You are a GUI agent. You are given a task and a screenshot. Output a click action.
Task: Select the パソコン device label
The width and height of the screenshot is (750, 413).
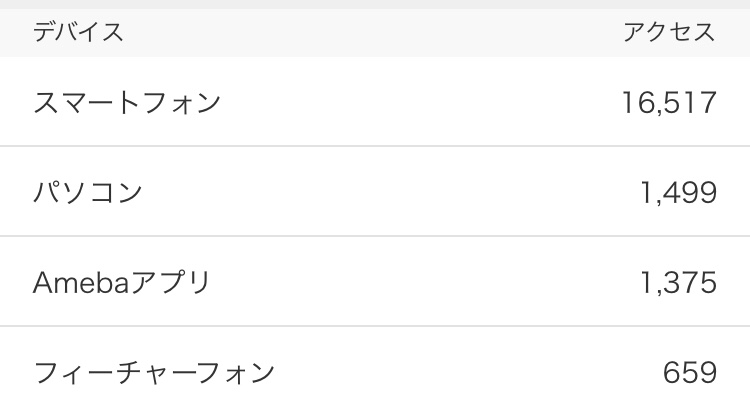[89, 192]
